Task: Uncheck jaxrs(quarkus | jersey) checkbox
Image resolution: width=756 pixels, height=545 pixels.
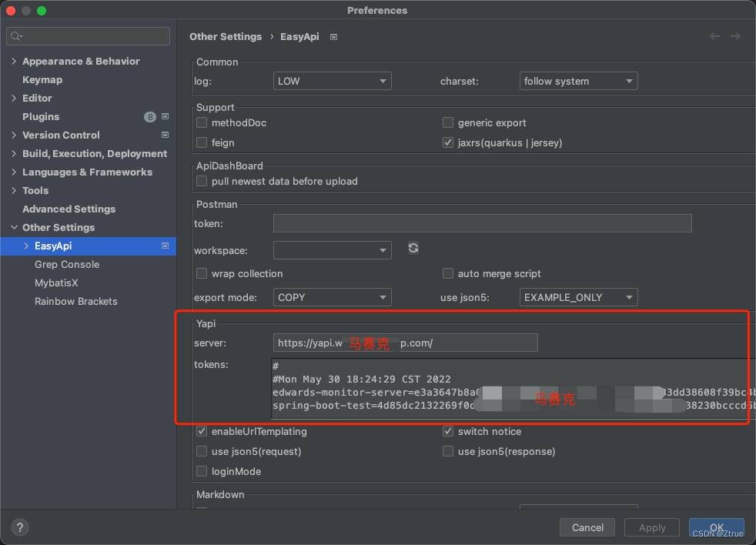Action: (448, 142)
